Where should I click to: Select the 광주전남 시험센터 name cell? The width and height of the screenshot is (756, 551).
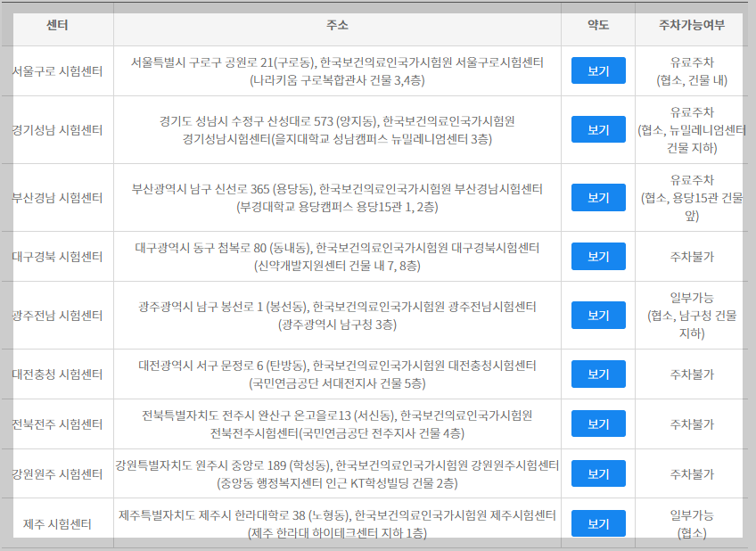57,316
